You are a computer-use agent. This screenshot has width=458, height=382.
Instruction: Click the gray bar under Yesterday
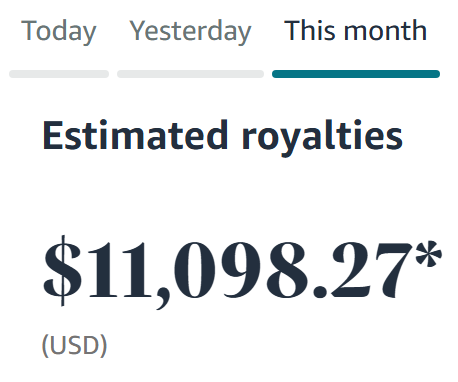(190, 74)
